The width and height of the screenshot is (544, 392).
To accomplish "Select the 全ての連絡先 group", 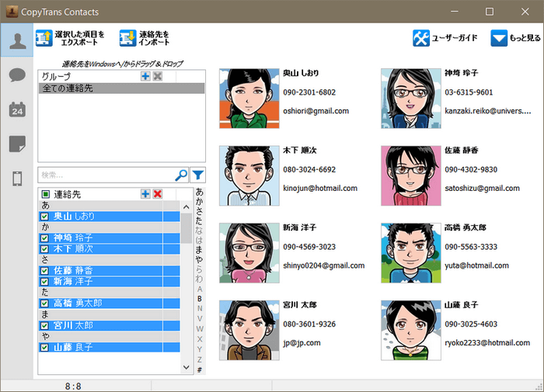I will [x=121, y=88].
